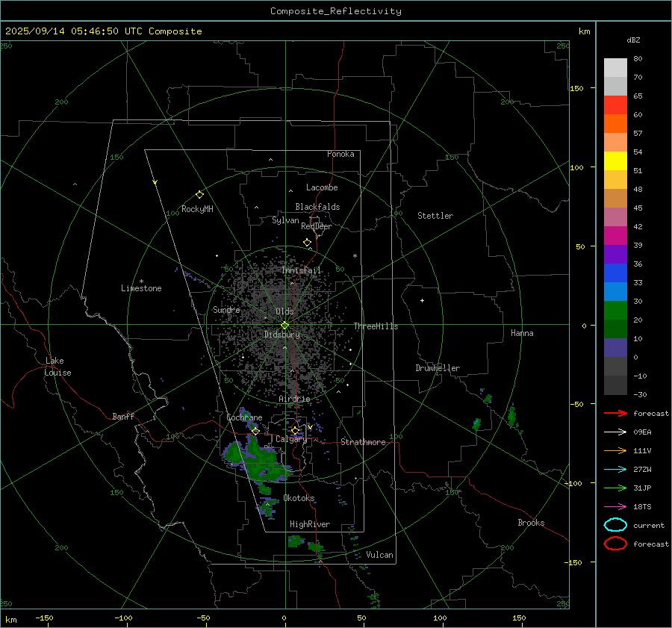Click the ThreeHills label
This screenshot has height=628, width=672.
(x=376, y=326)
